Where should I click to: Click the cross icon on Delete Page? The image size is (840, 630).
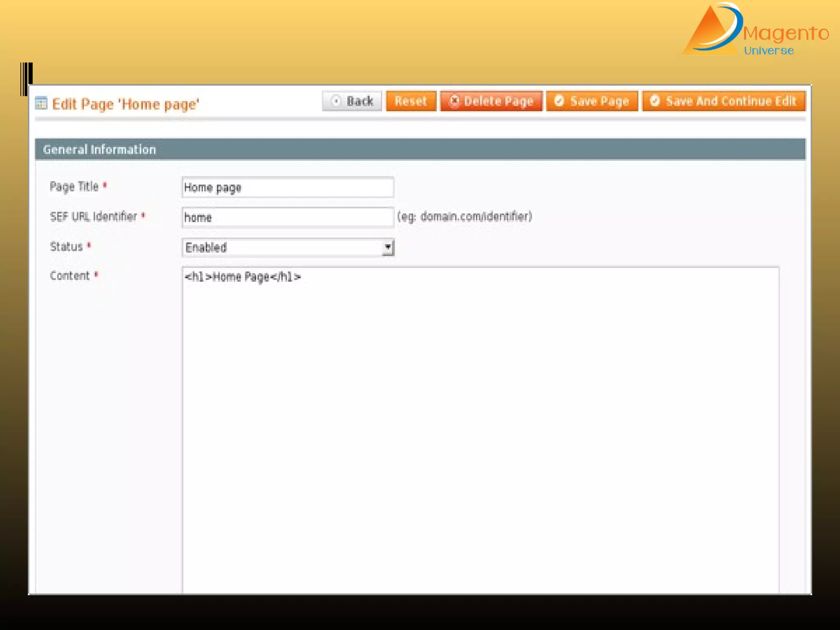click(454, 101)
